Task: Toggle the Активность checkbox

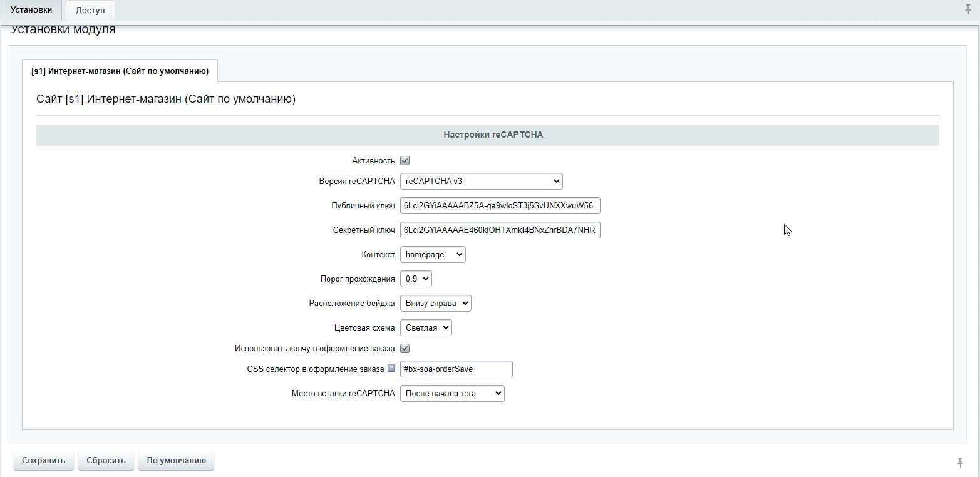Action: tap(405, 161)
